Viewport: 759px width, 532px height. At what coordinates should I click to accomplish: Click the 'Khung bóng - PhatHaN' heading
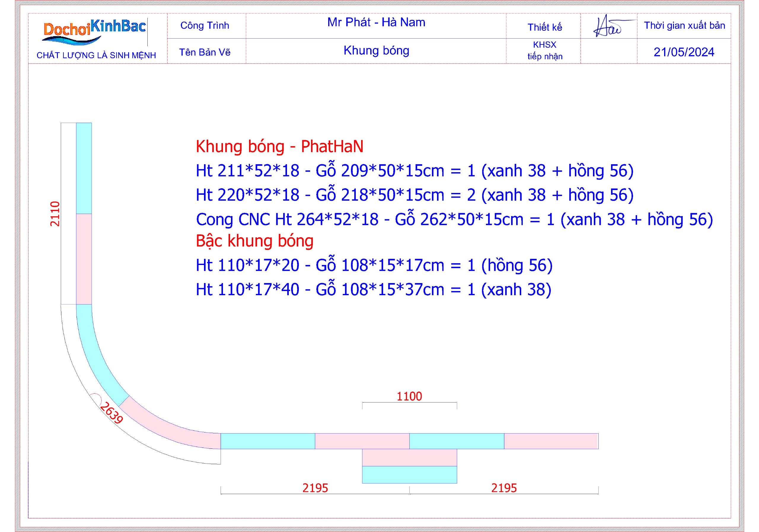click(x=279, y=146)
